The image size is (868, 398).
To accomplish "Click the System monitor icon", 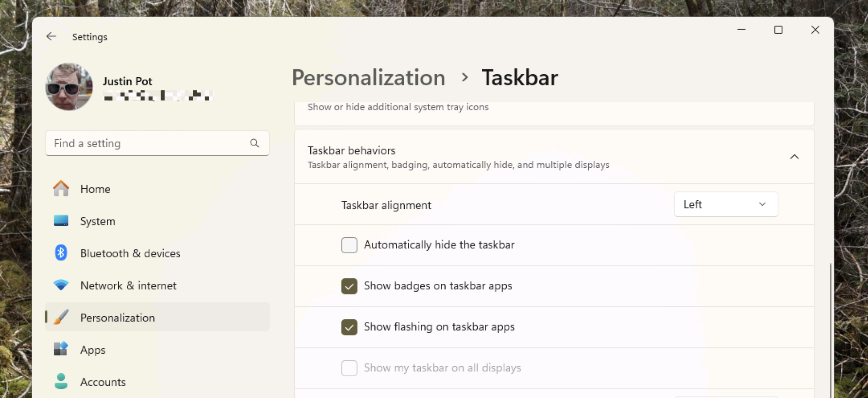I will pyautogui.click(x=61, y=221).
